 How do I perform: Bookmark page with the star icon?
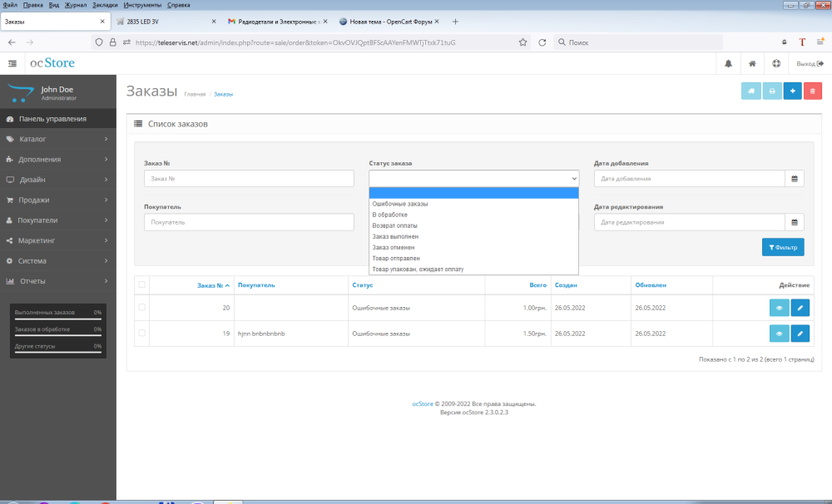click(x=522, y=42)
